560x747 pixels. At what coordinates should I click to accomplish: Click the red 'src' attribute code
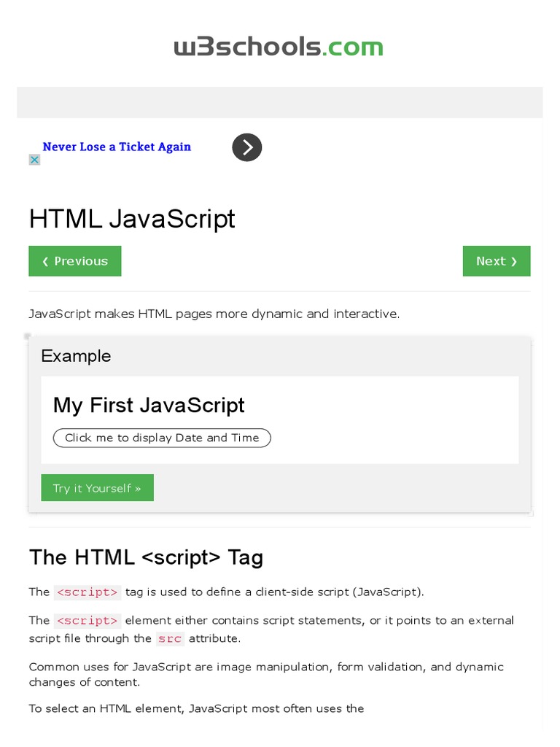pyautogui.click(x=168, y=638)
